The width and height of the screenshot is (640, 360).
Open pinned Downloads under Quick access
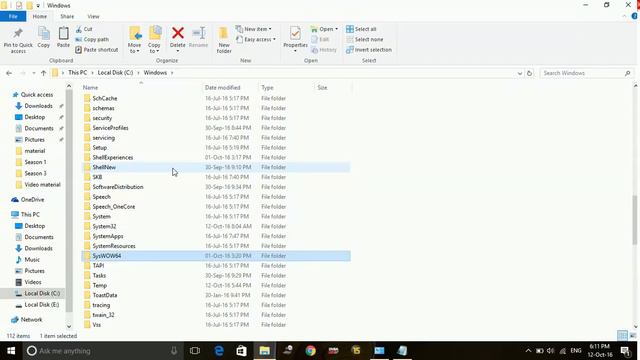pos(38,106)
